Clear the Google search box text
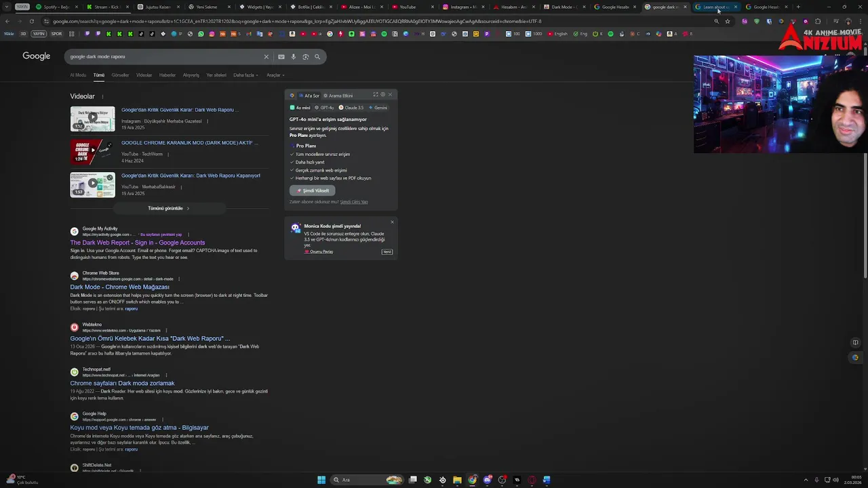The image size is (868, 488). point(266,57)
